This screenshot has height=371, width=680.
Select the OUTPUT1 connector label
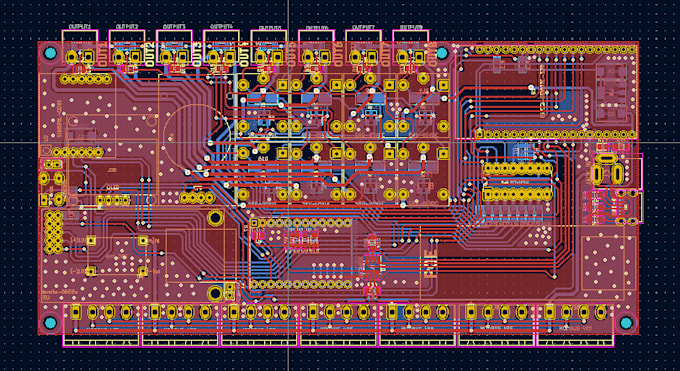coord(80,27)
